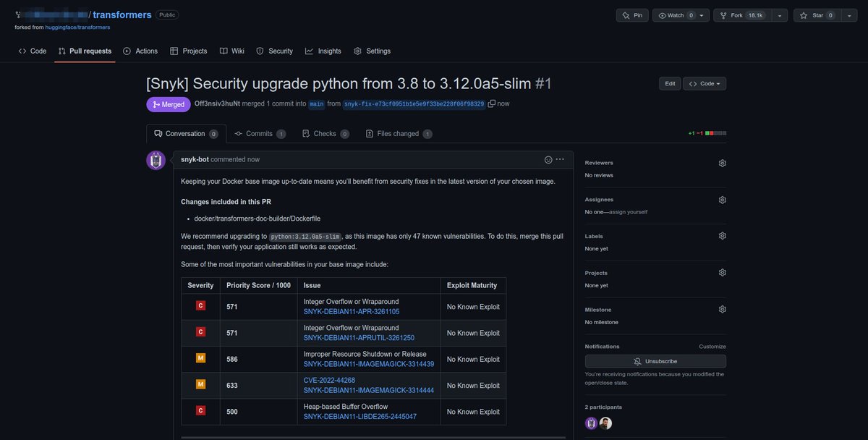Open the Security tab

[275, 51]
